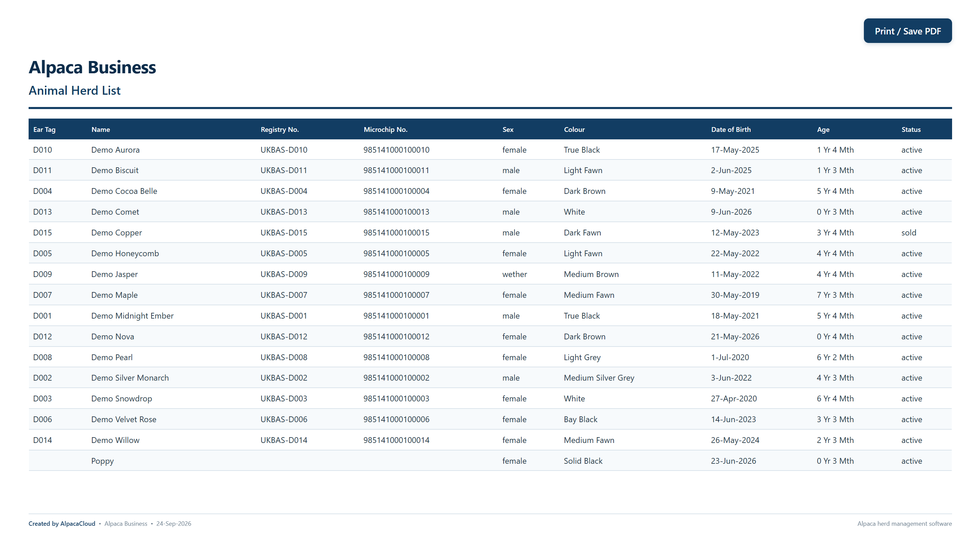Screen dimensions: 980x537
Task: Select the Date of Birth column header
Action: point(731,129)
